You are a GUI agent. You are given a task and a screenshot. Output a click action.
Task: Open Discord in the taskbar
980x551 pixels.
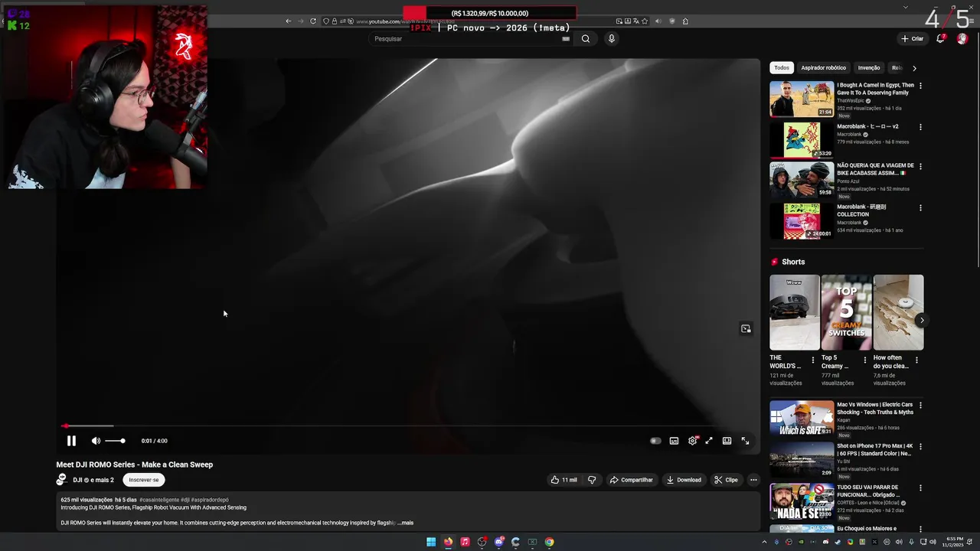[498, 542]
